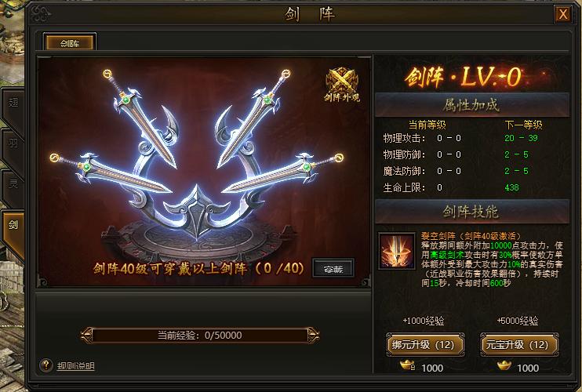The width and height of the screenshot is (582, 392).
Task: Click the 当前经验 0/50000 progress bar
Action: pos(200,336)
